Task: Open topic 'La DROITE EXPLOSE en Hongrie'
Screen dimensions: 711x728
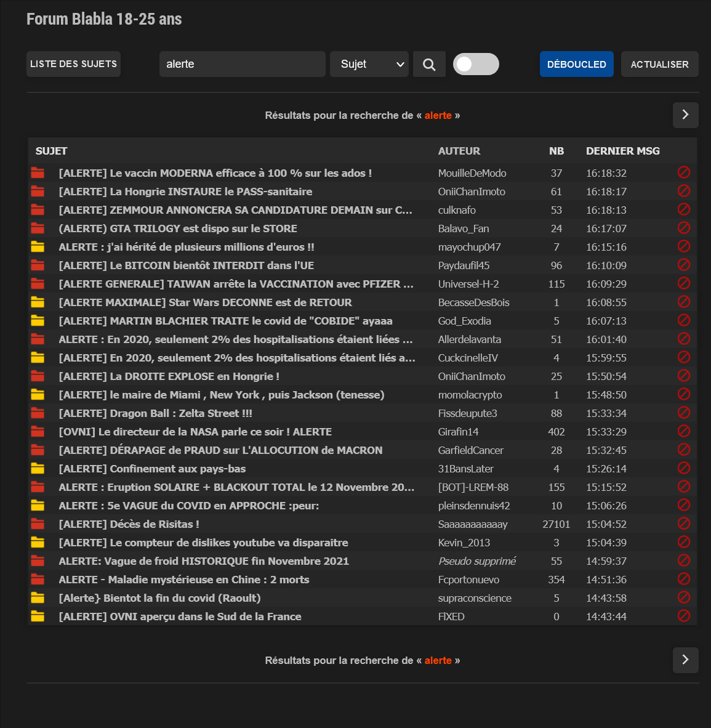Action: pyautogui.click(x=169, y=376)
